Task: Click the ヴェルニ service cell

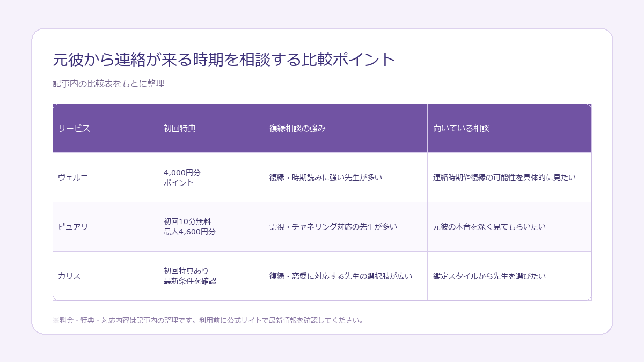Action: tap(105, 178)
